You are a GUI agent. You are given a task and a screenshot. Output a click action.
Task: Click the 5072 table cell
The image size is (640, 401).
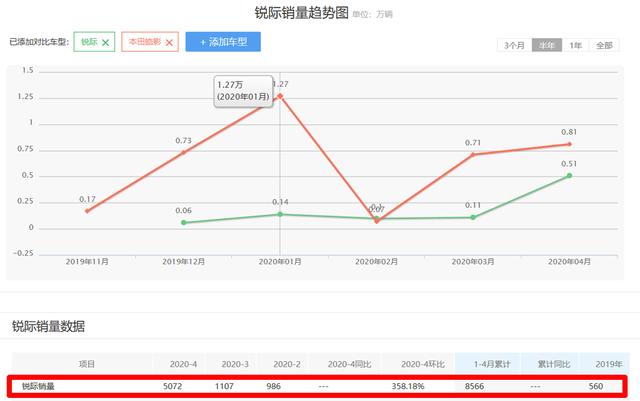tap(172, 386)
